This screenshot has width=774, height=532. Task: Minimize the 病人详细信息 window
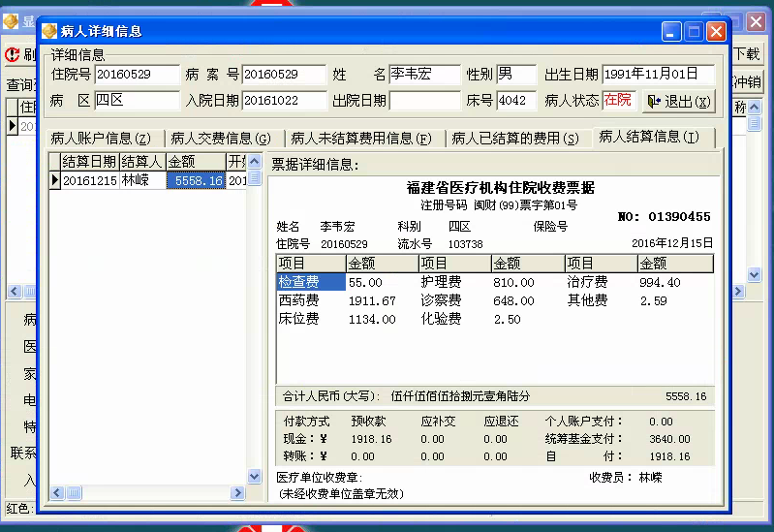click(x=671, y=32)
